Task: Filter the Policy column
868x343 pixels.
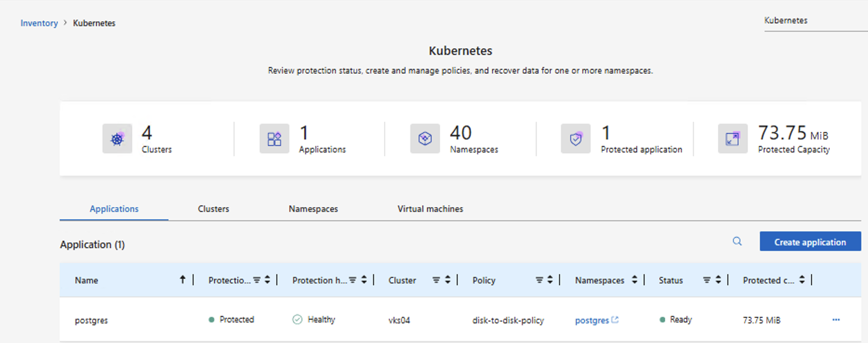Action: click(x=539, y=280)
